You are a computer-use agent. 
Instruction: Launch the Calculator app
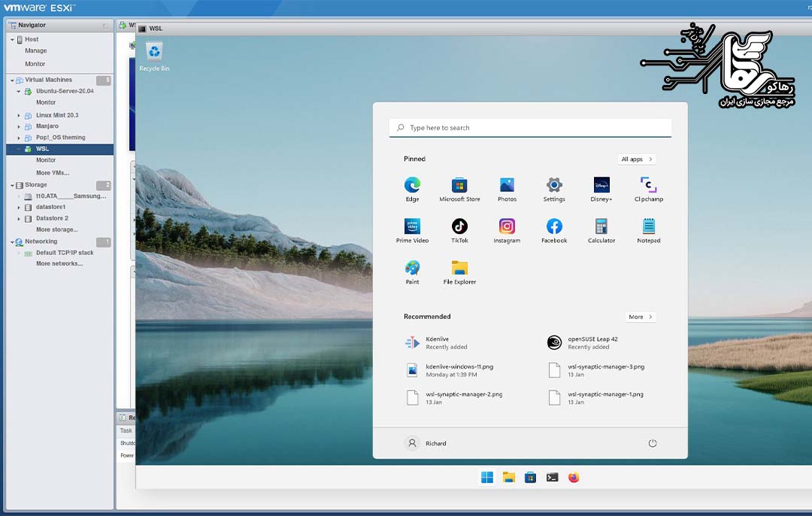pos(601,226)
